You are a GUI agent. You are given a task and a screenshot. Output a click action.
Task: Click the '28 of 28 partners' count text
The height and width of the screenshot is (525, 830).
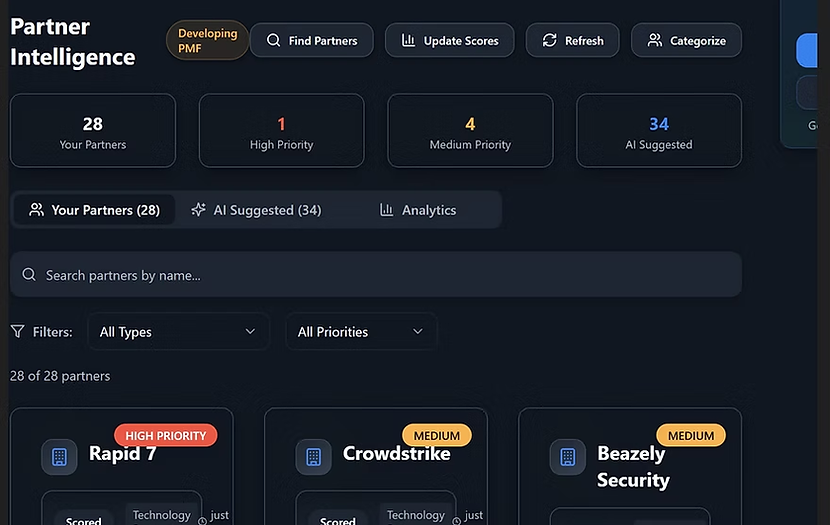[60, 376]
